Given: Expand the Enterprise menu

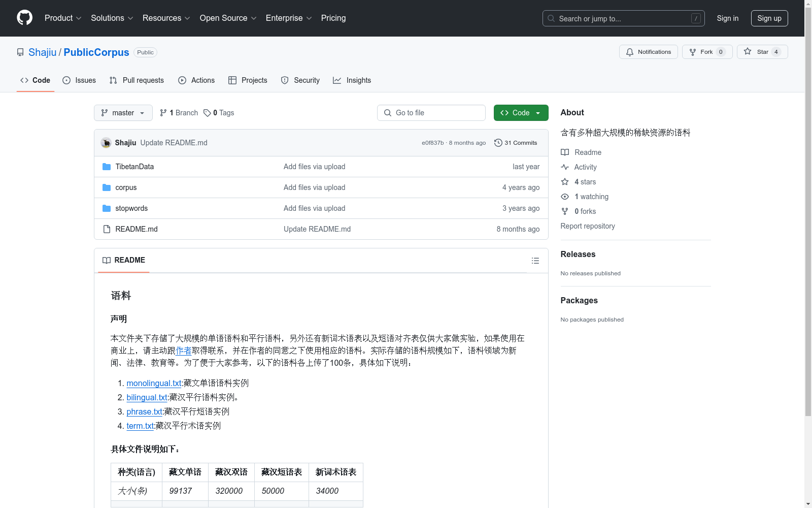Looking at the screenshot, I should [x=289, y=18].
